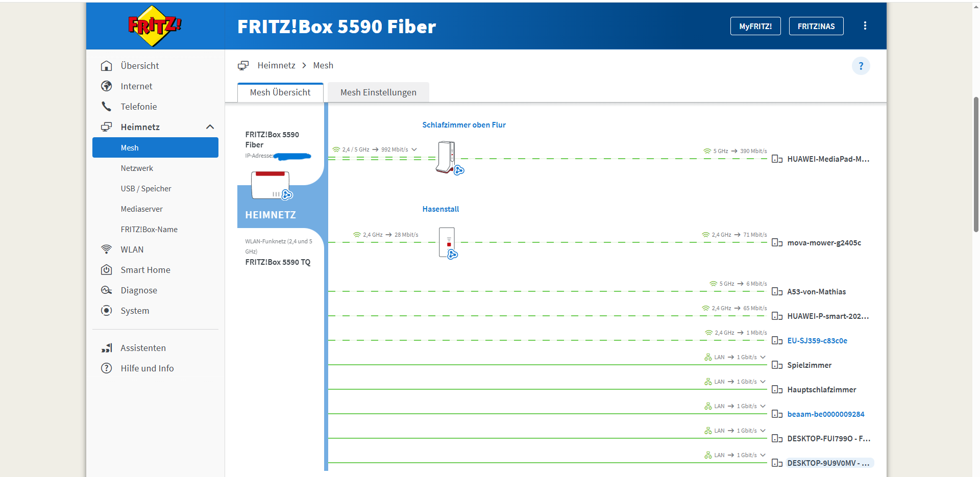
Task: Click device icon next to A53-von-Mathias
Action: (777, 292)
